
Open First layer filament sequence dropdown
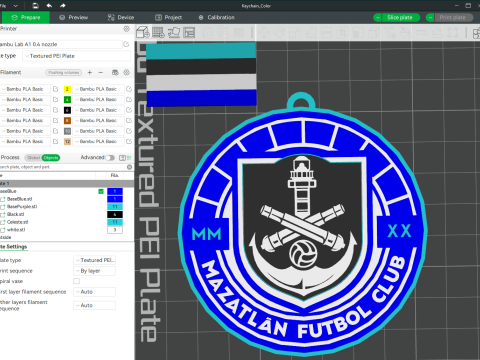[x=95, y=292]
